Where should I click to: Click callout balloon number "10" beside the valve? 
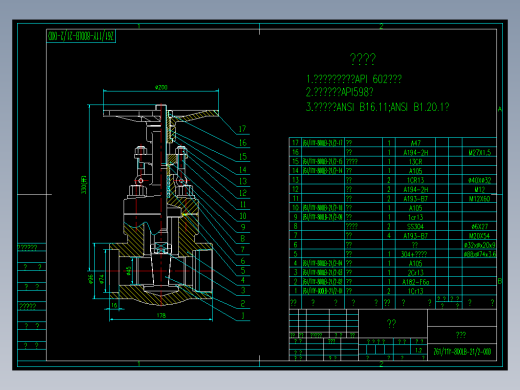click(x=243, y=216)
